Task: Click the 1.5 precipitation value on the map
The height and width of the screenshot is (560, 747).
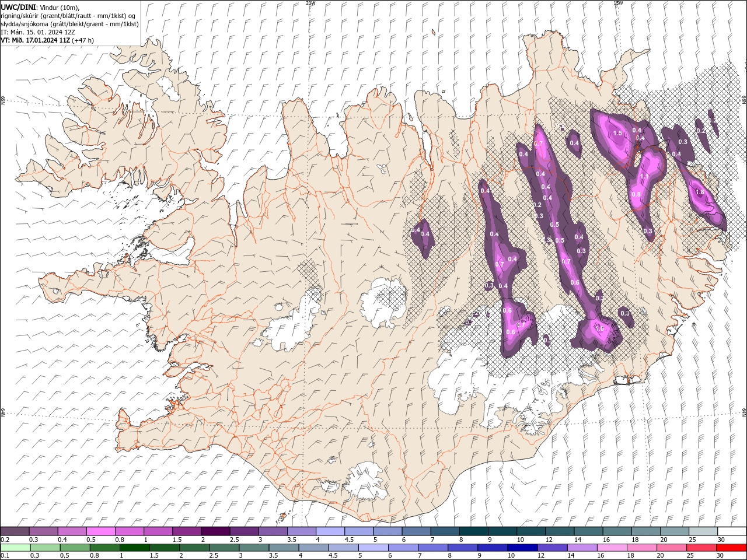Action: tap(617, 134)
